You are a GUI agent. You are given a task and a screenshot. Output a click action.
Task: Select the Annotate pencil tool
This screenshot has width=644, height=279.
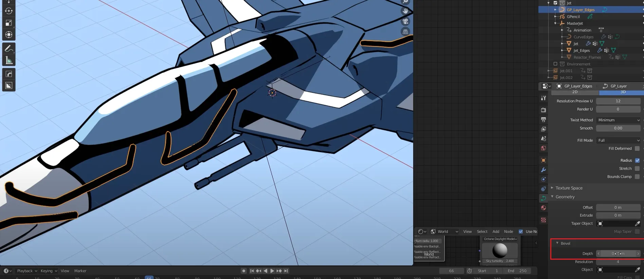tap(9, 48)
